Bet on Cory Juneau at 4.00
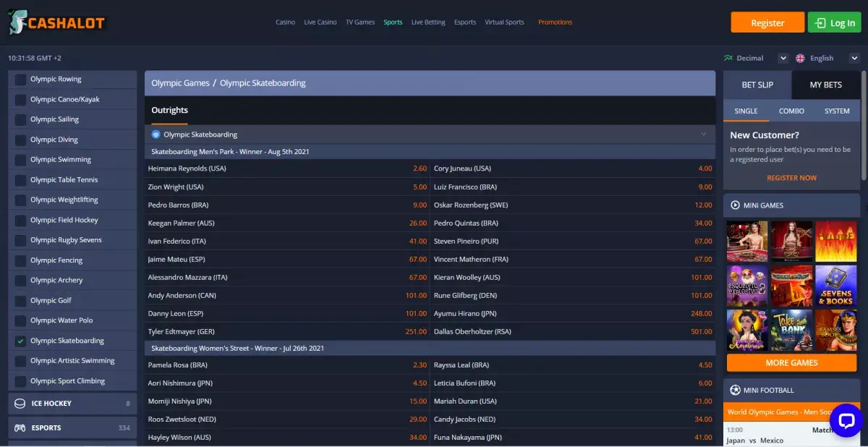Screen dimensions: 868x447 point(573,169)
